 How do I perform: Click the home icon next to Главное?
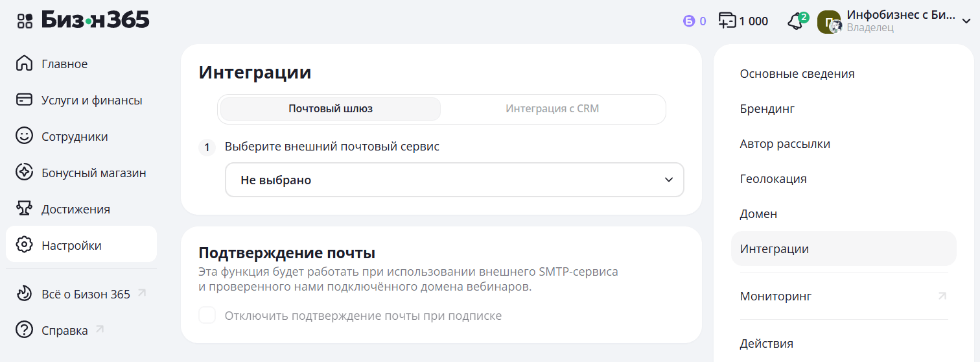click(24, 64)
